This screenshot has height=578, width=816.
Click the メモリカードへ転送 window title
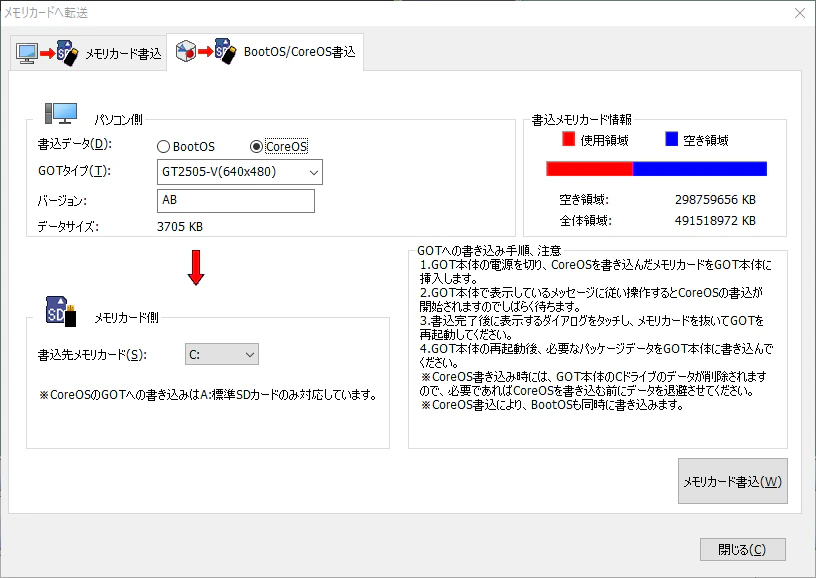(x=46, y=13)
